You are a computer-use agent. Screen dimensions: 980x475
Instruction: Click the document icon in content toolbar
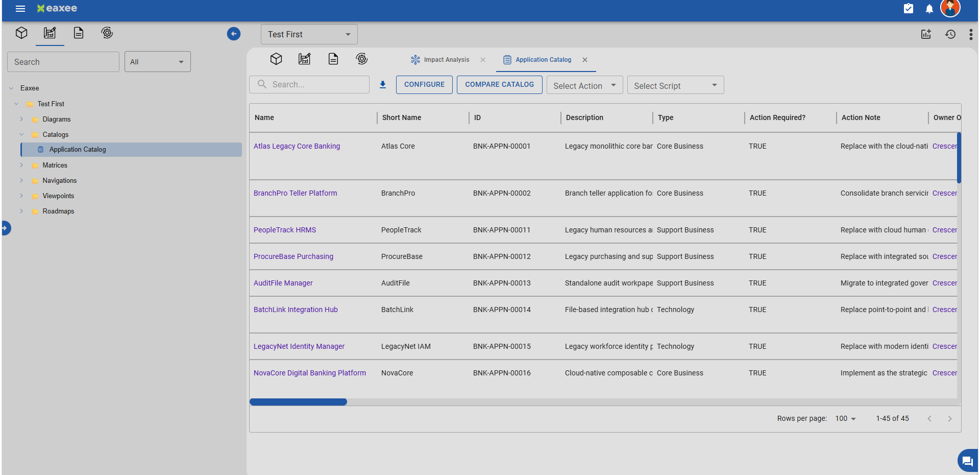[333, 59]
